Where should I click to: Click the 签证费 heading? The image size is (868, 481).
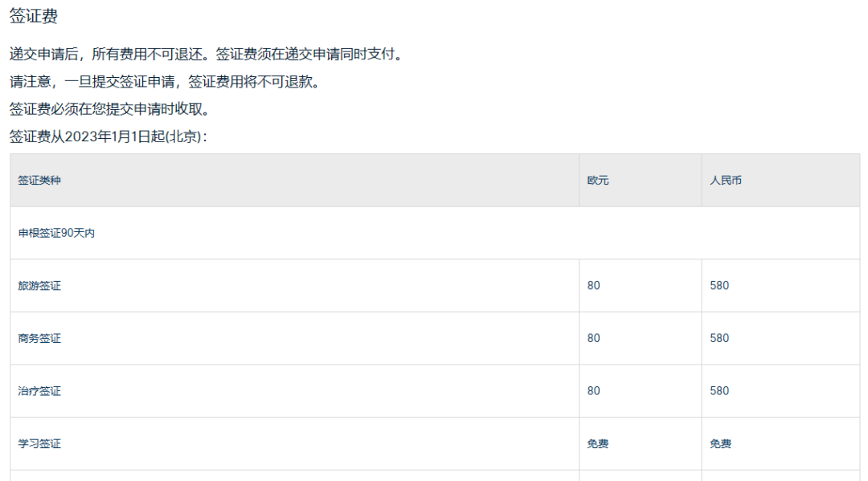tap(34, 16)
